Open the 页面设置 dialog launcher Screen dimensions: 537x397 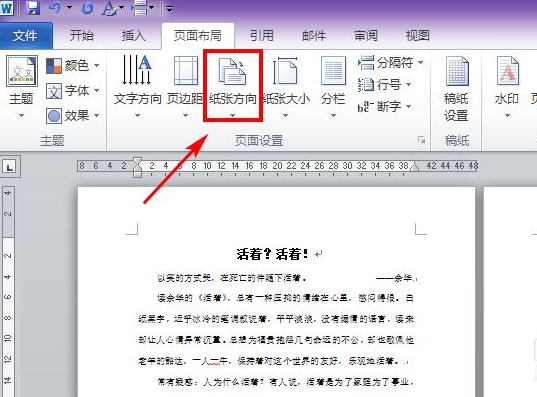422,140
